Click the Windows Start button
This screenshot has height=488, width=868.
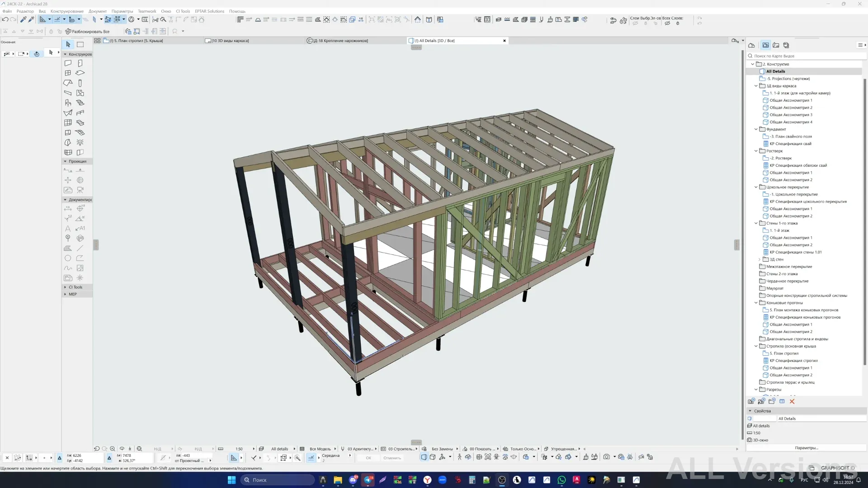231,480
